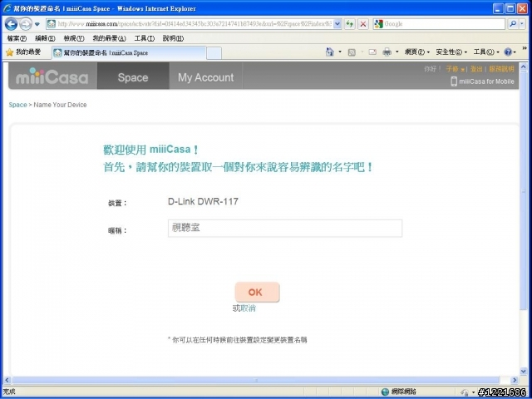This screenshot has width=532, height=399.
Task: Click the horizontal scrollbar thumb
Action: (x=256, y=380)
